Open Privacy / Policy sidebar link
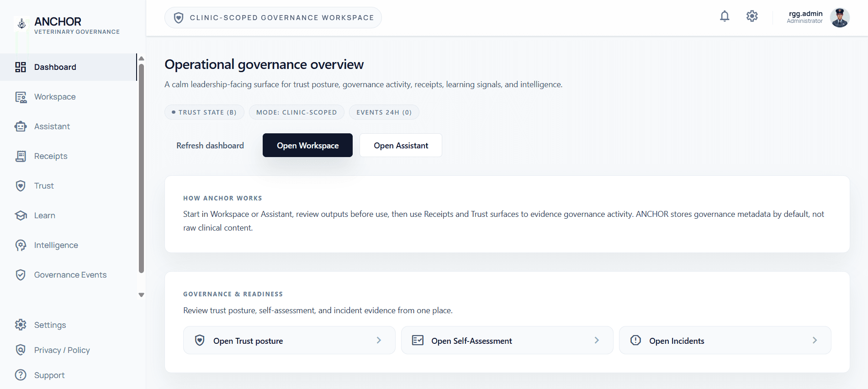 (x=62, y=350)
